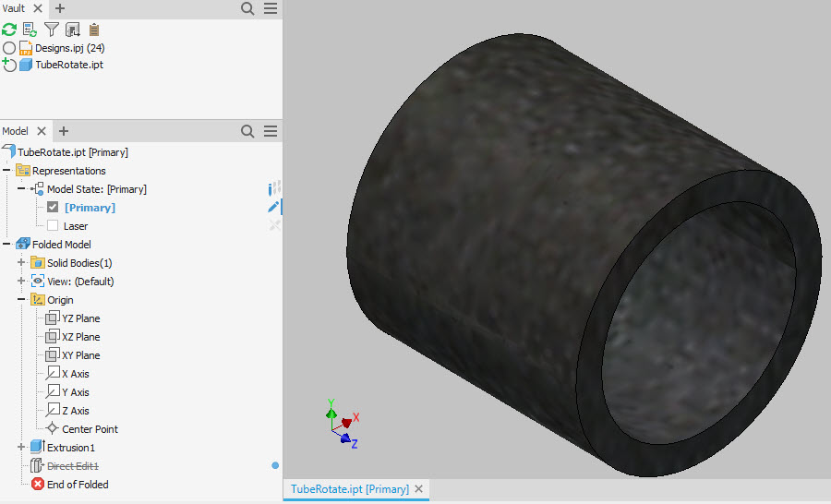Select the Z Axis item

tap(76, 411)
